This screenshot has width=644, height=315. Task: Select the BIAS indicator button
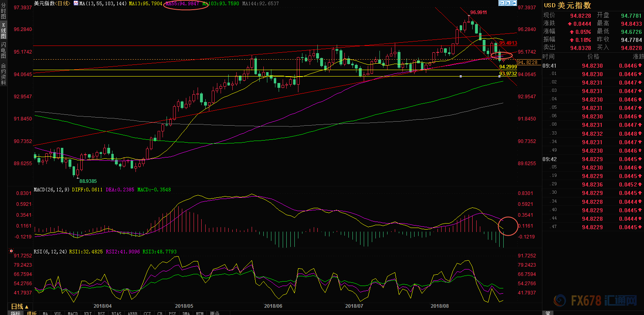click(x=116, y=313)
